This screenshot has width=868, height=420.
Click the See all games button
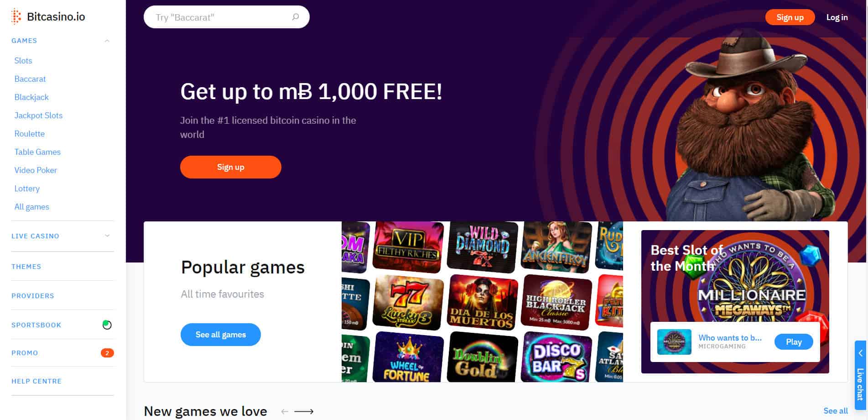tap(221, 335)
